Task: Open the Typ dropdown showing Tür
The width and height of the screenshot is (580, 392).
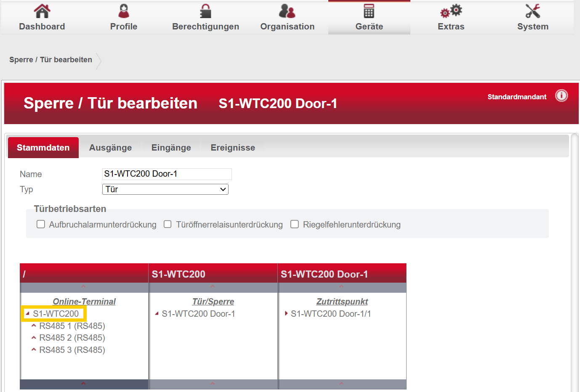Action: pos(165,189)
